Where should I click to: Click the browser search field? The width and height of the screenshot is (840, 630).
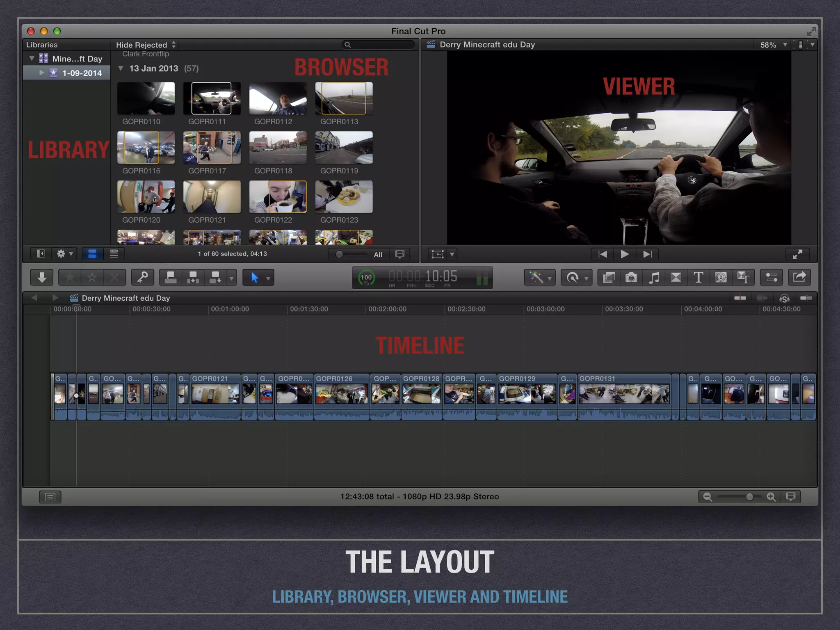(378, 45)
